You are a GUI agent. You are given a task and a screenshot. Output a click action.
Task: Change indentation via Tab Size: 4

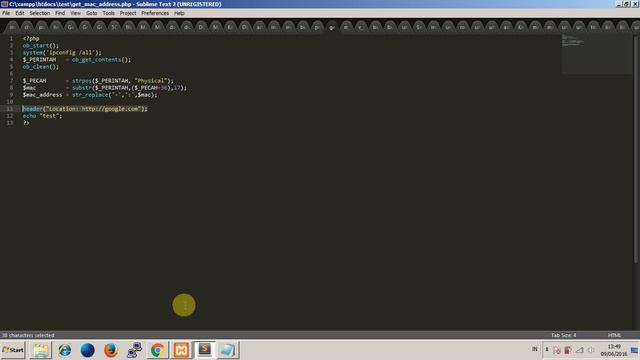coord(563,335)
